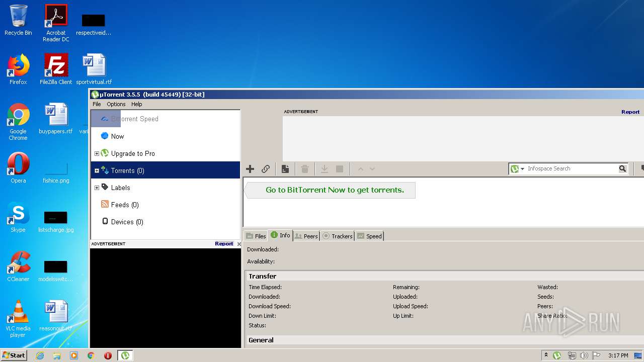Launch Opera from desktop
The width and height of the screenshot is (644, 362).
[18, 168]
